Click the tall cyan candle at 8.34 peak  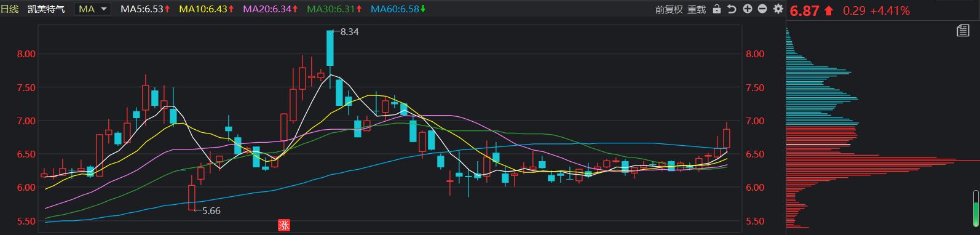(x=330, y=48)
